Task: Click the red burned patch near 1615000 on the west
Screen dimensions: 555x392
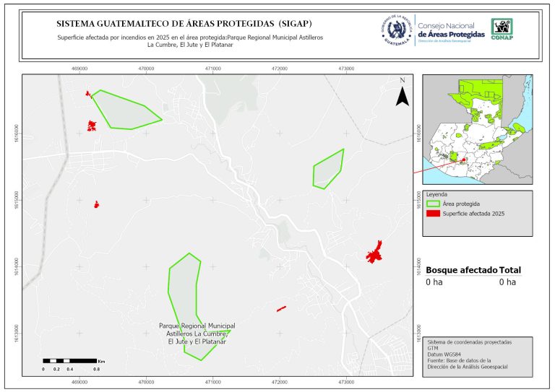Action: (96, 204)
